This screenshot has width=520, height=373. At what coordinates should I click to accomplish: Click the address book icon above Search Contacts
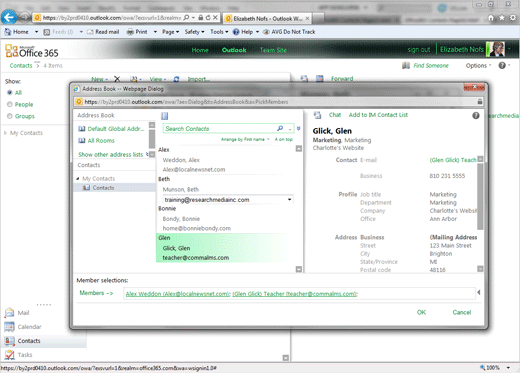coord(165,116)
